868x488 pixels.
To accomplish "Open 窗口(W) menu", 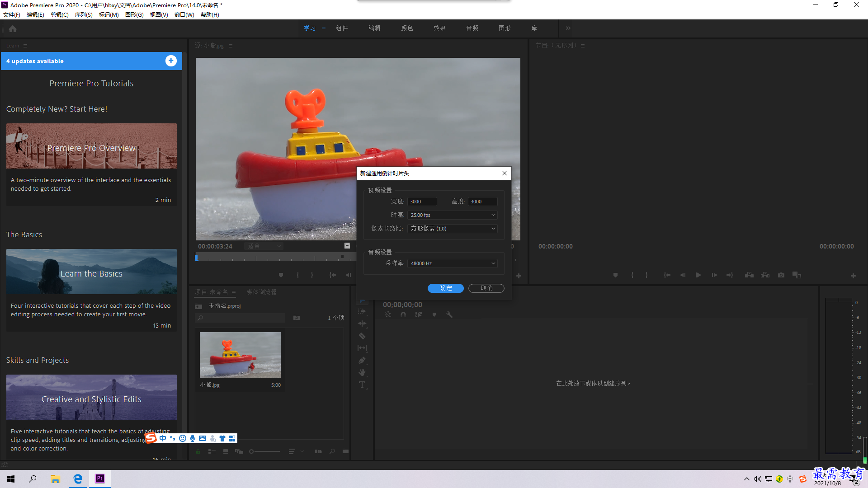I will click(x=184, y=14).
